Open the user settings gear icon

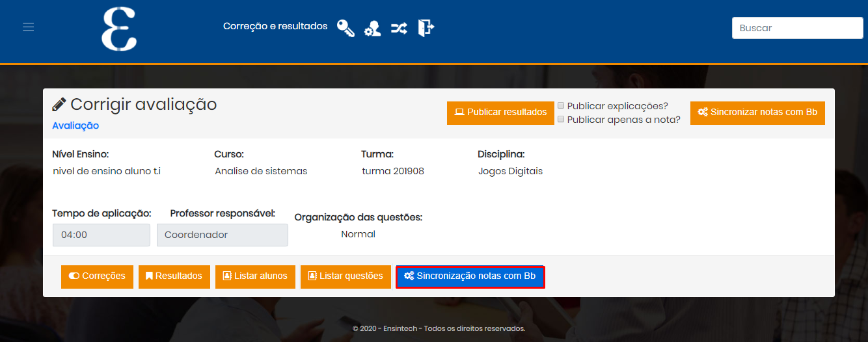[373, 29]
